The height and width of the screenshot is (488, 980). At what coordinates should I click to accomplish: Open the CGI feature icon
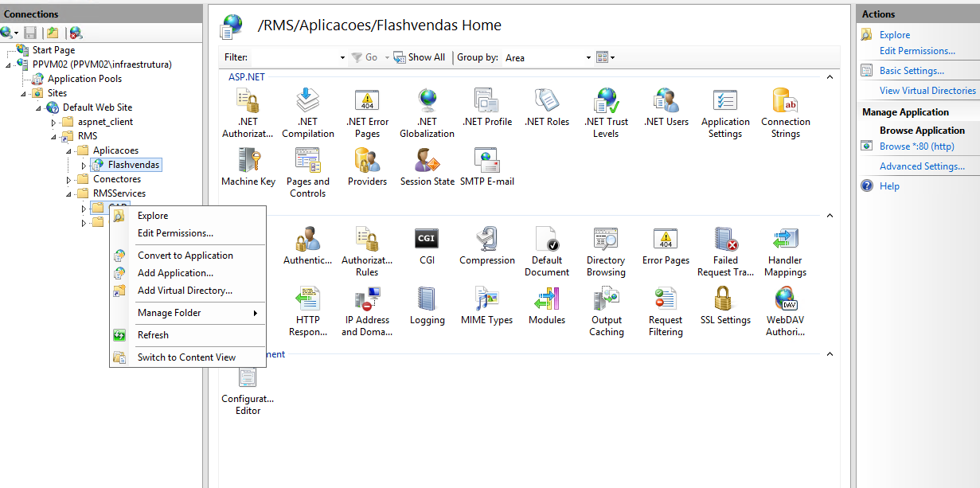point(427,246)
